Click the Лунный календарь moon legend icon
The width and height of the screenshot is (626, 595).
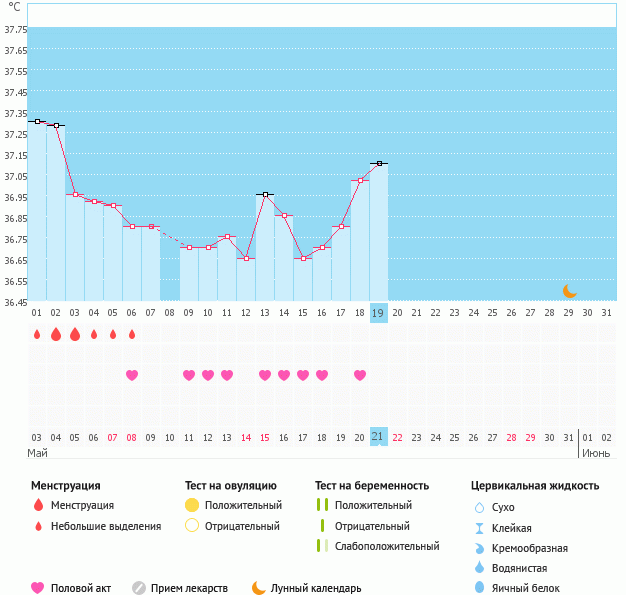[259, 588]
